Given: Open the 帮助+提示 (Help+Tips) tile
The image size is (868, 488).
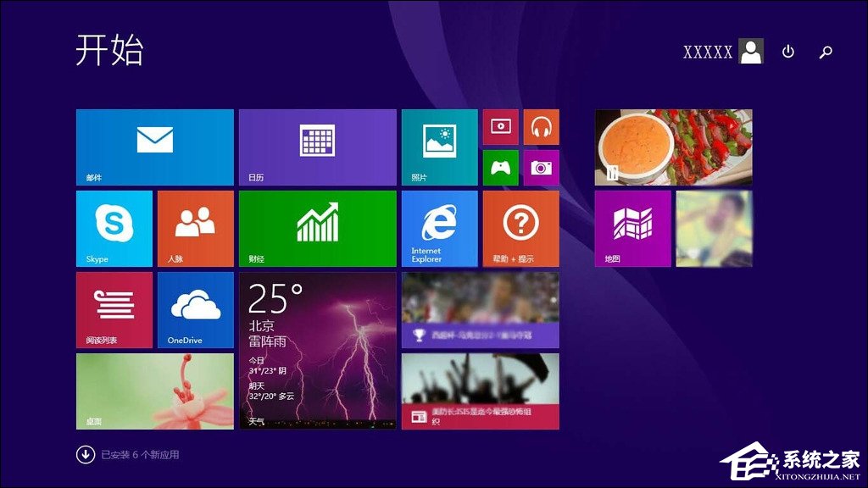Looking at the screenshot, I should click(x=520, y=227).
